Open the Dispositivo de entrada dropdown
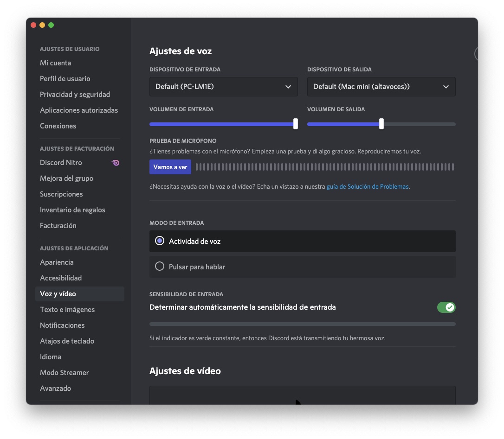Viewport: 504px width, 439px height. pyautogui.click(x=223, y=87)
